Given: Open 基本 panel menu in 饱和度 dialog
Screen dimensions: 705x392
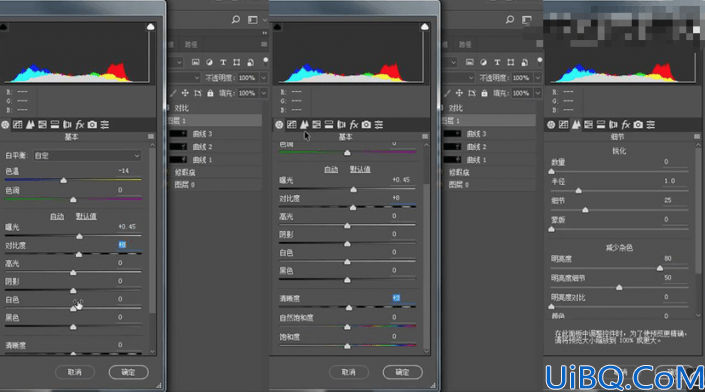Looking at the screenshot, I should [425, 136].
